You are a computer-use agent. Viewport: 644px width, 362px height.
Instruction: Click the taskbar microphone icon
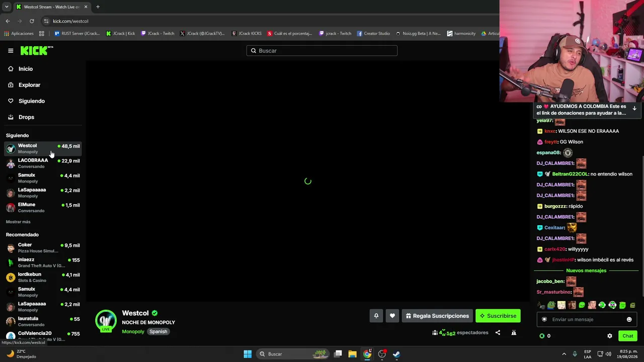tap(575, 354)
